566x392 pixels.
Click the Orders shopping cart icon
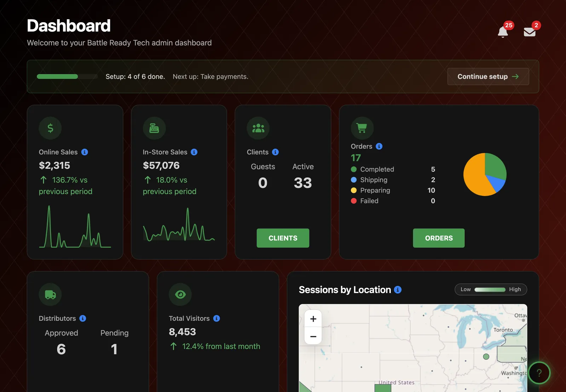pos(362,128)
